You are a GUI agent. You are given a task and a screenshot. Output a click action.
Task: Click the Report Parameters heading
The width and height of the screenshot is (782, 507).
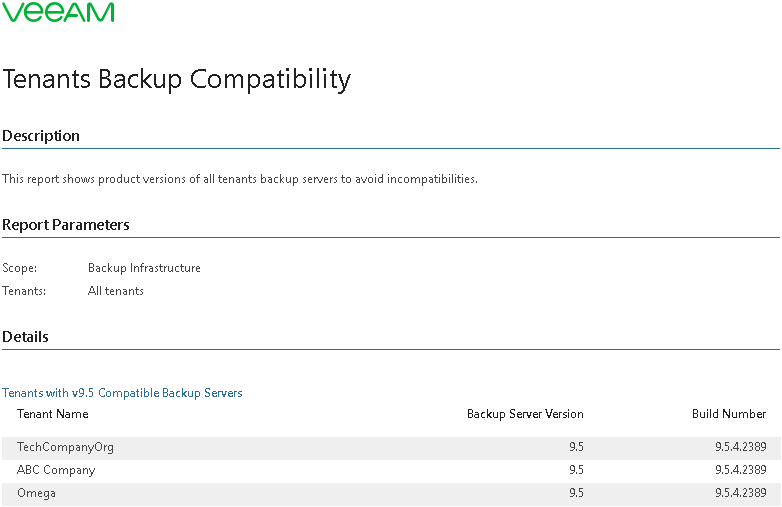pos(66,225)
